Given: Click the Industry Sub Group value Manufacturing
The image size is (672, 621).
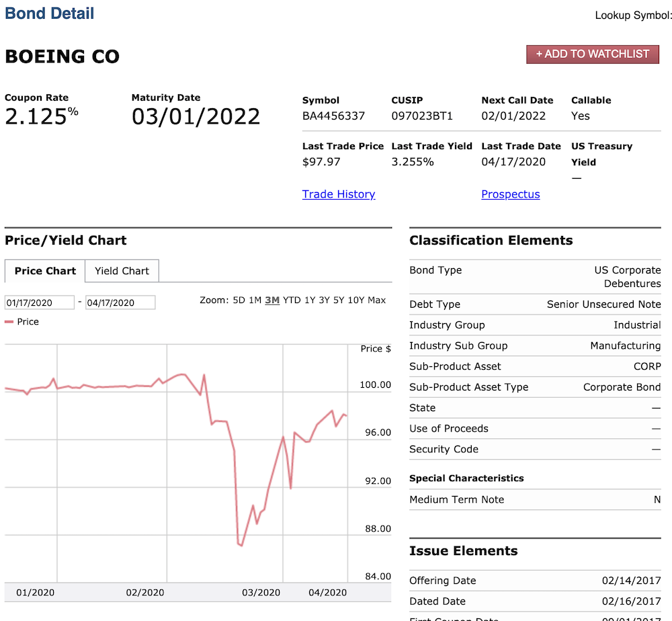Looking at the screenshot, I should [x=626, y=346].
